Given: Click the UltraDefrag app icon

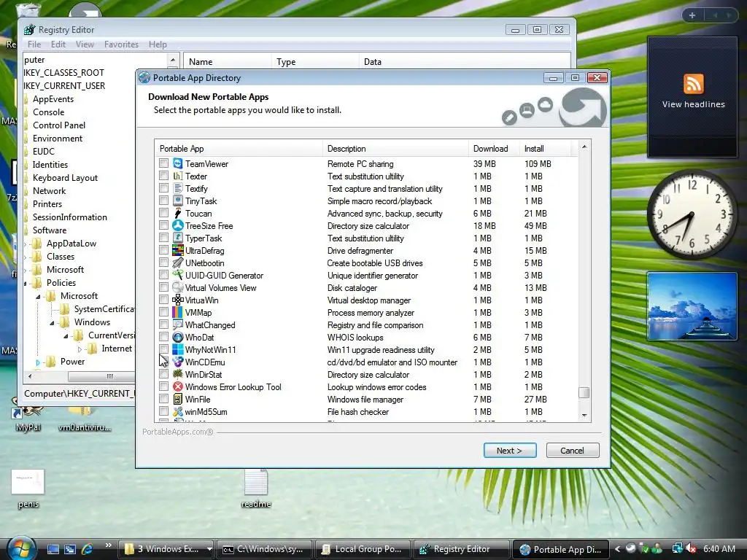Looking at the screenshot, I should click(x=178, y=251).
